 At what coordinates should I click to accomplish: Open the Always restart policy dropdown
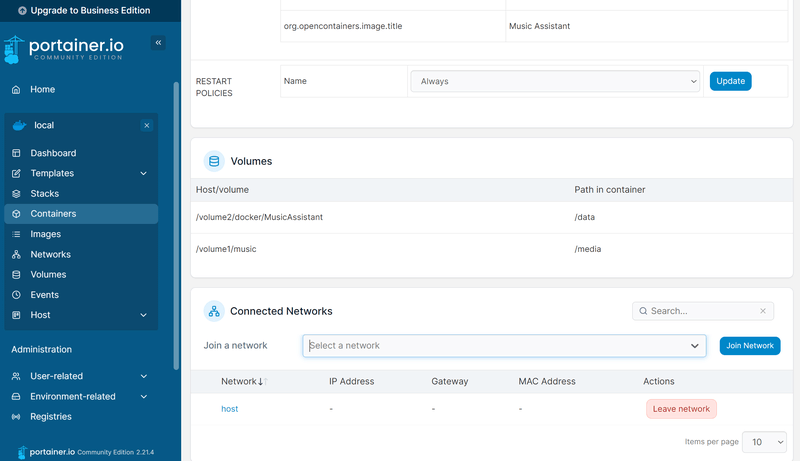click(x=555, y=81)
